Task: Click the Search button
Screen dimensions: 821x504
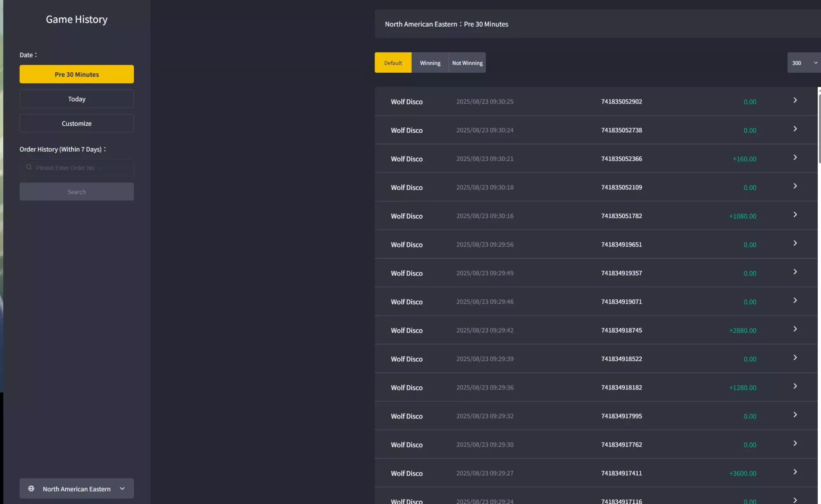Action: pos(77,192)
